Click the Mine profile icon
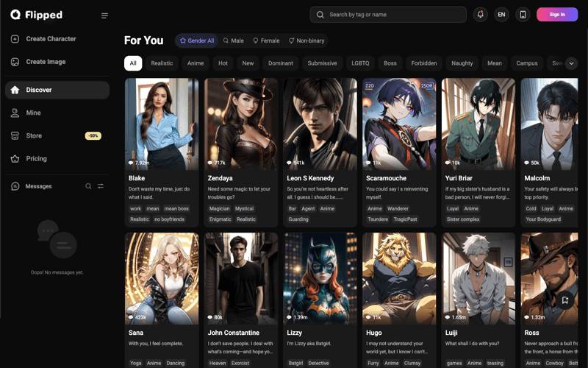The height and width of the screenshot is (368, 588). click(x=15, y=113)
